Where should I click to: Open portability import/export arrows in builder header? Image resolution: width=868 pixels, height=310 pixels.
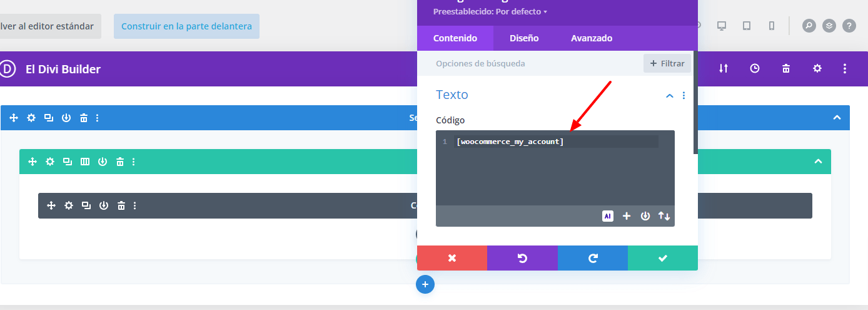click(724, 69)
